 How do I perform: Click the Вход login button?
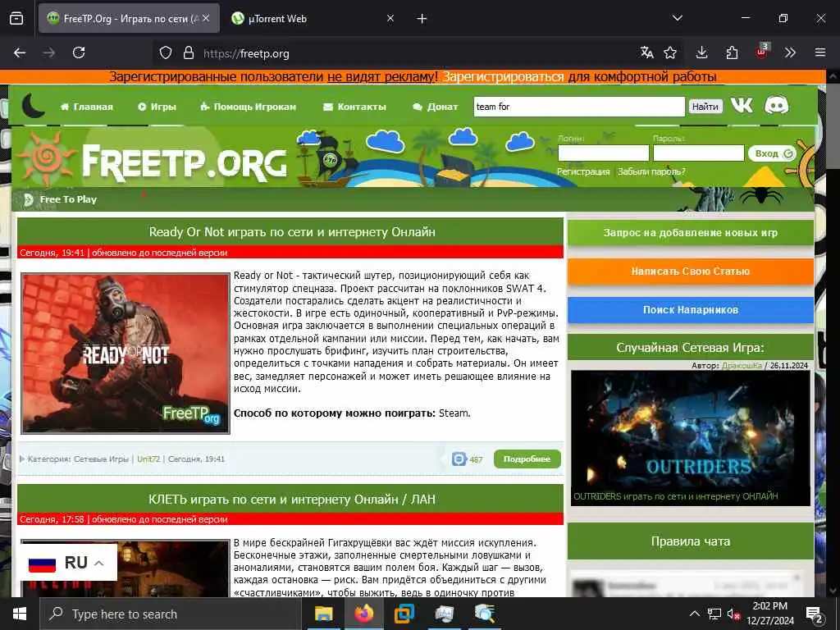pos(773,153)
